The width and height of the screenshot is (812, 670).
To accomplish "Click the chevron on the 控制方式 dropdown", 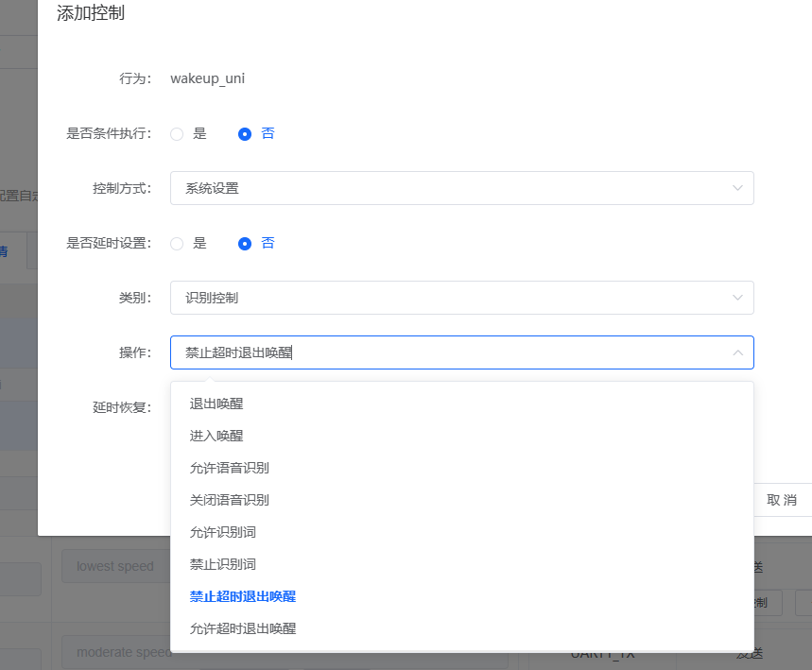I will (737, 188).
